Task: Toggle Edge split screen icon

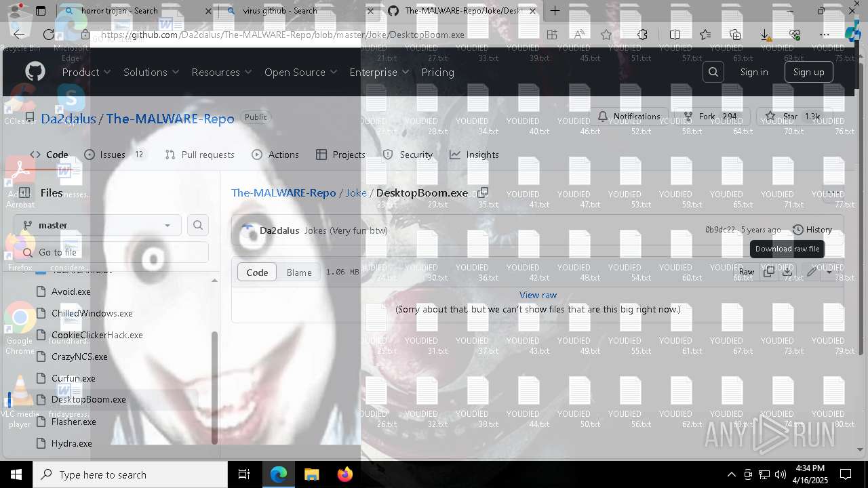Action: [675, 35]
